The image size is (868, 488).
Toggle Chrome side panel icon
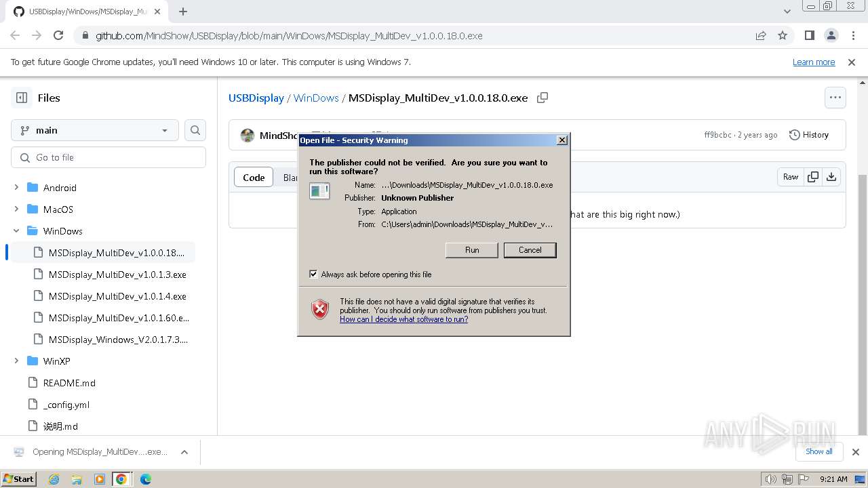pyautogui.click(x=809, y=35)
